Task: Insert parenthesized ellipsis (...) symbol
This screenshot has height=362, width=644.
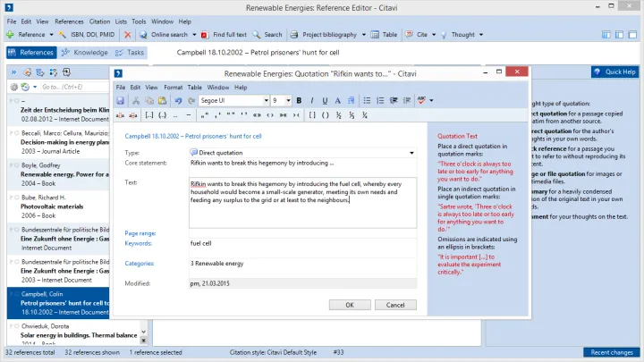Action: pos(162,115)
